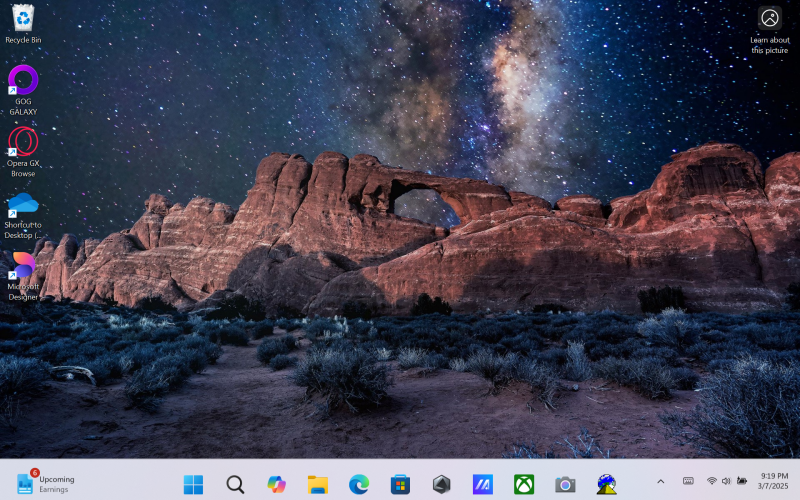Open the Wi-Fi network tray icon
The height and width of the screenshot is (500, 800).
coord(712,481)
